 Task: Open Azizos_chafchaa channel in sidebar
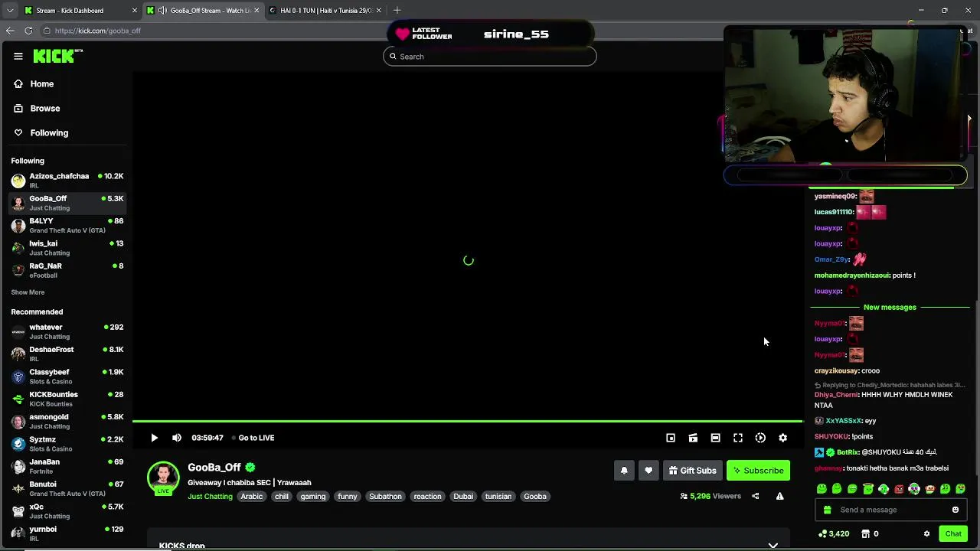[67, 181]
